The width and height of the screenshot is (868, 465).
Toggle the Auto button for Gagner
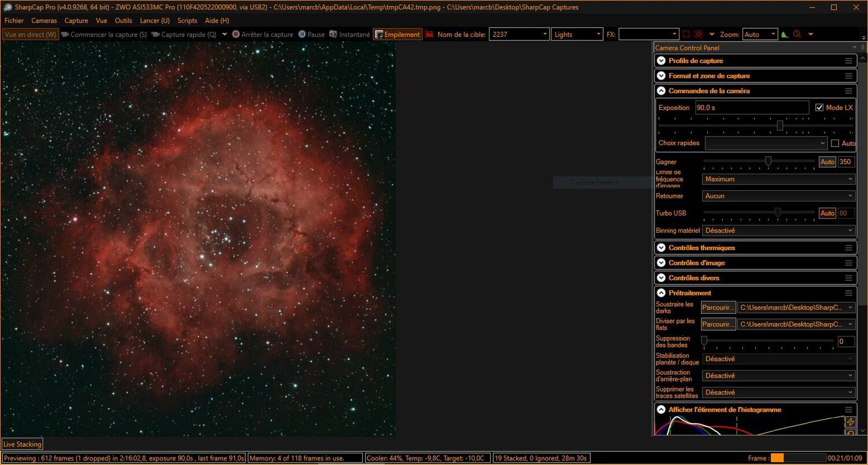point(827,162)
